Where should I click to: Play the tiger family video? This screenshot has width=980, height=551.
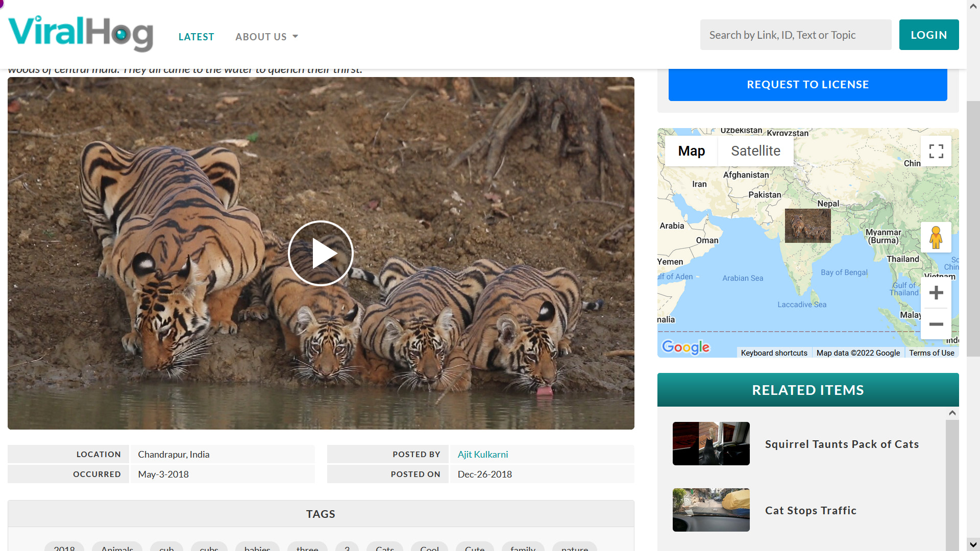click(x=321, y=253)
